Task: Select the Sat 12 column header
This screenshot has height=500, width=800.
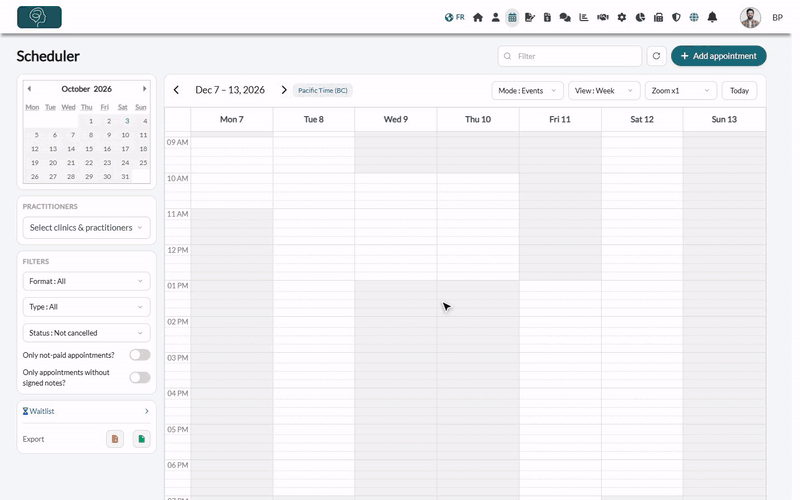Action: click(642, 119)
